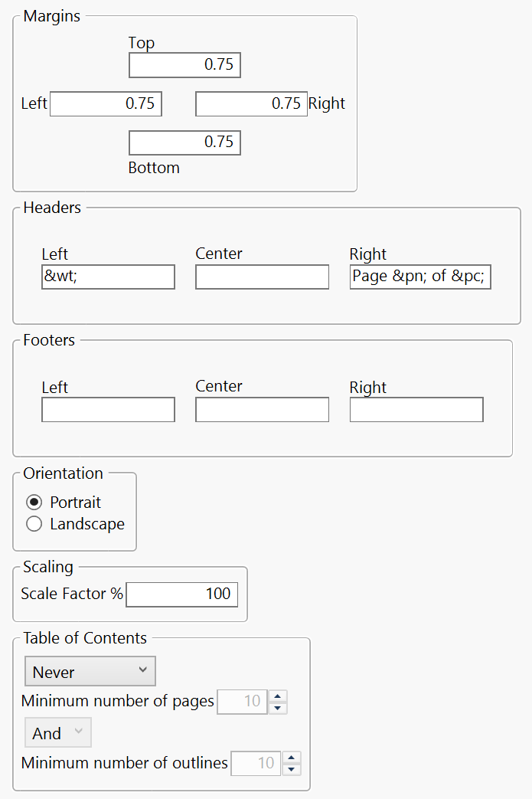This screenshot has height=799, width=532.
Task: Edit the left header field containing &wt;
Action: click(x=108, y=277)
